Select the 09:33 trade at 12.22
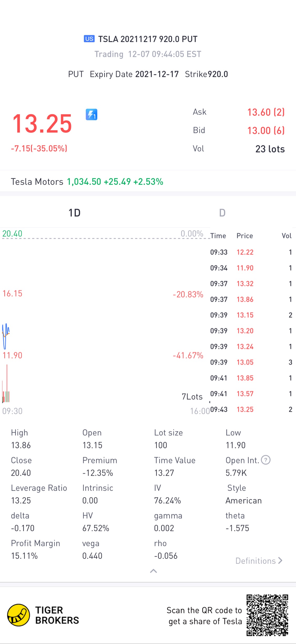The height and width of the screenshot is (644, 296). pos(251,252)
